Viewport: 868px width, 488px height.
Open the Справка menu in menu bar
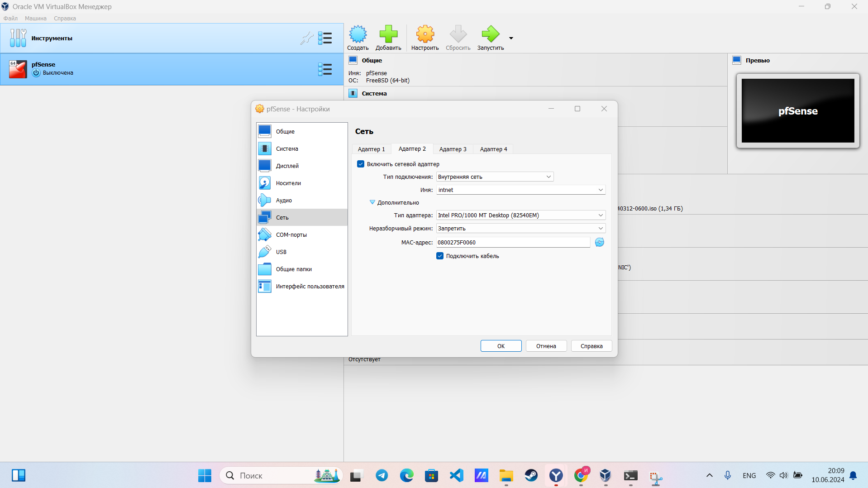[x=65, y=18]
